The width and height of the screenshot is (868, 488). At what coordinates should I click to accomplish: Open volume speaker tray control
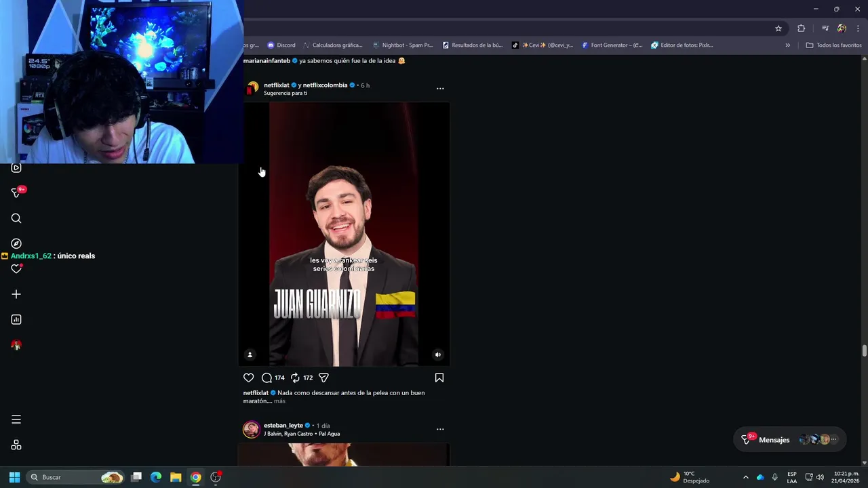tap(820, 477)
